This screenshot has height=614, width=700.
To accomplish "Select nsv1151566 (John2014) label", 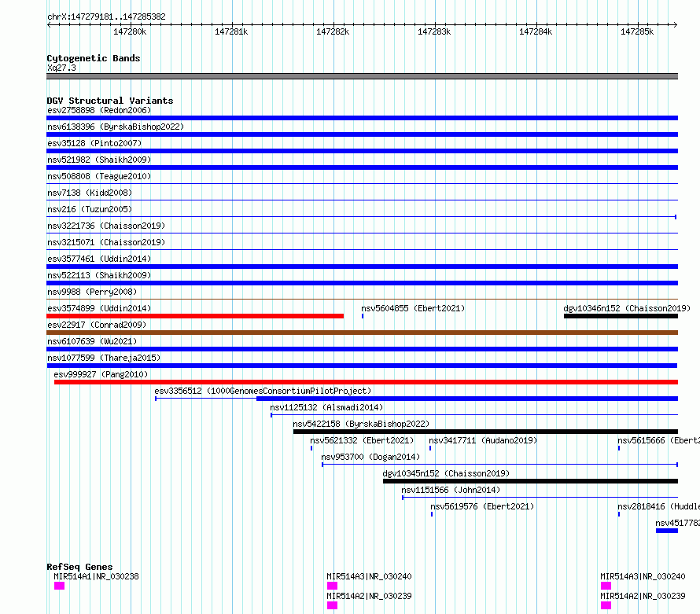I will (451, 490).
